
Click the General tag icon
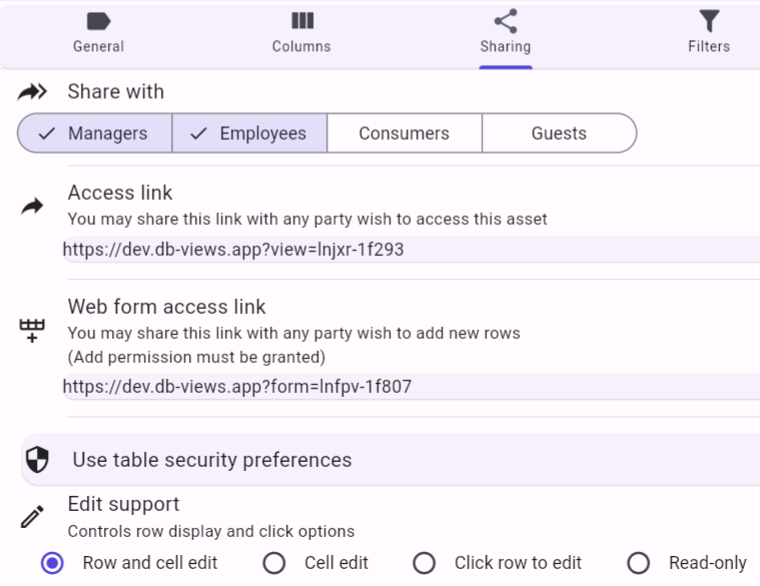(98, 21)
